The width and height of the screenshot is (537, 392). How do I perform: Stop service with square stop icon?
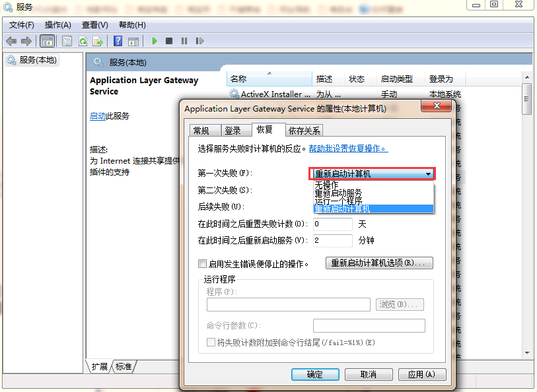169,41
